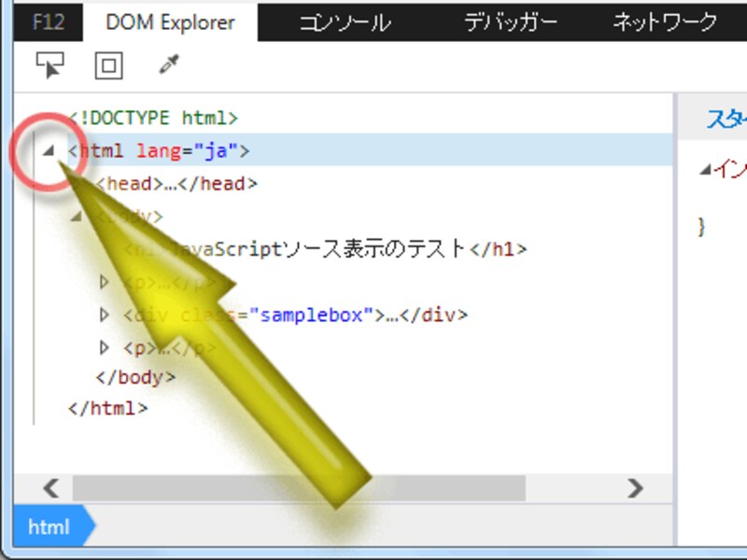Switch to the DOM Explorer tab
747x560 pixels.
(x=170, y=21)
